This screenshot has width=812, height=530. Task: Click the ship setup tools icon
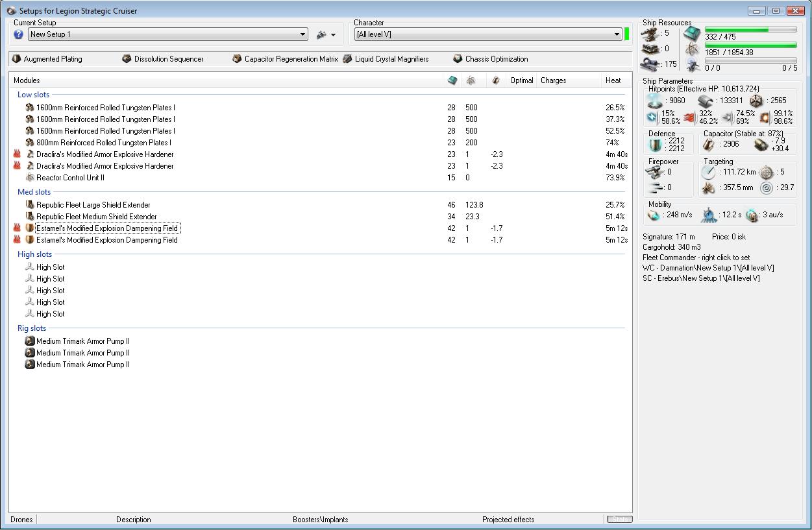(x=321, y=34)
